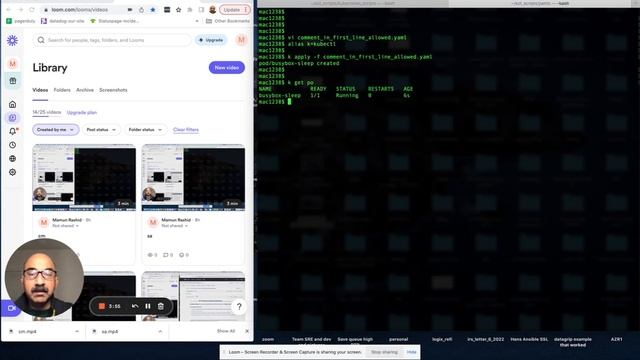Open the sm.mp4 download options chevron

coord(77,331)
